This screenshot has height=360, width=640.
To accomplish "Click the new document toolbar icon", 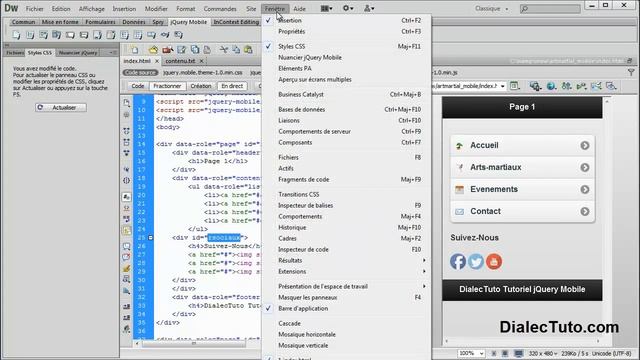I will pos(134,50).
